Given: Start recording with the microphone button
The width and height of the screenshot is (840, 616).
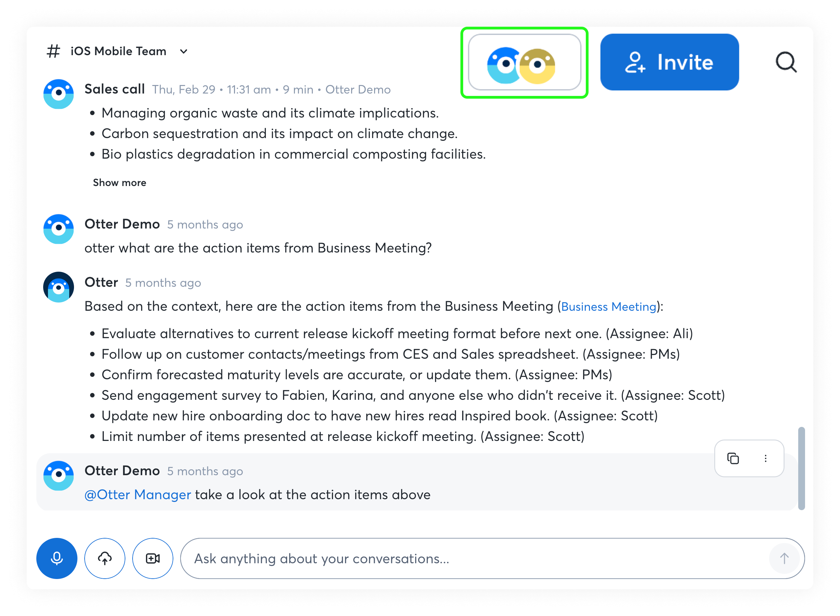Looking at the screenshot, I should pos(57,558).
